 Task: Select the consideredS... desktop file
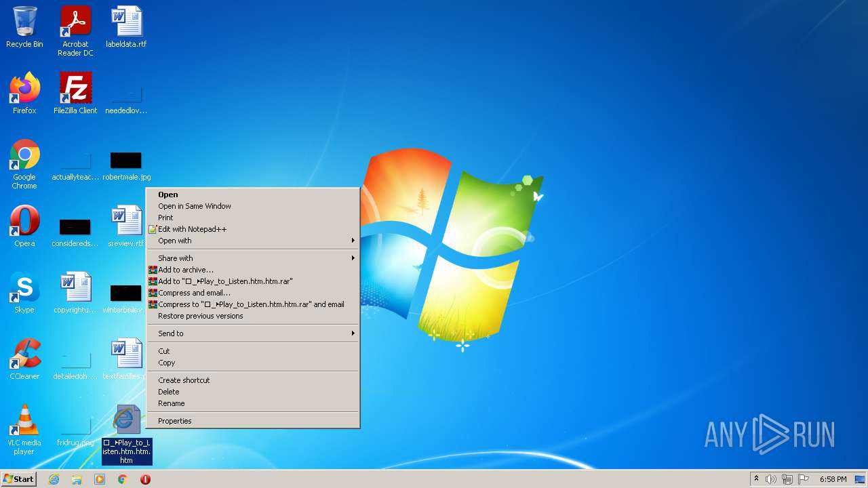coord(75,232)
